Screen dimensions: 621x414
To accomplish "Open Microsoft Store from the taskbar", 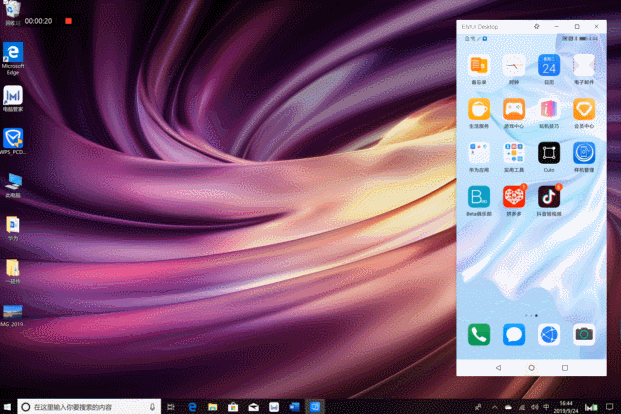I will click(x=233, y=407).
